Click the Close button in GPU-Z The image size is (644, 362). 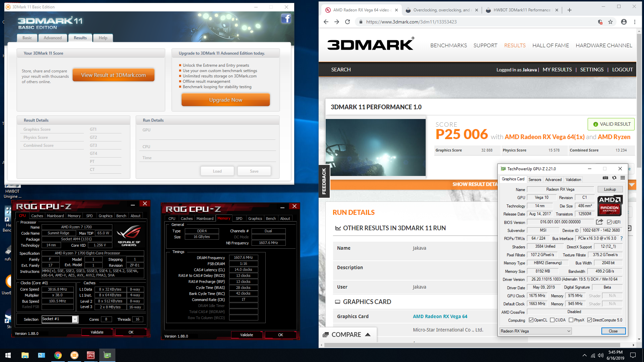click(613, 331)
